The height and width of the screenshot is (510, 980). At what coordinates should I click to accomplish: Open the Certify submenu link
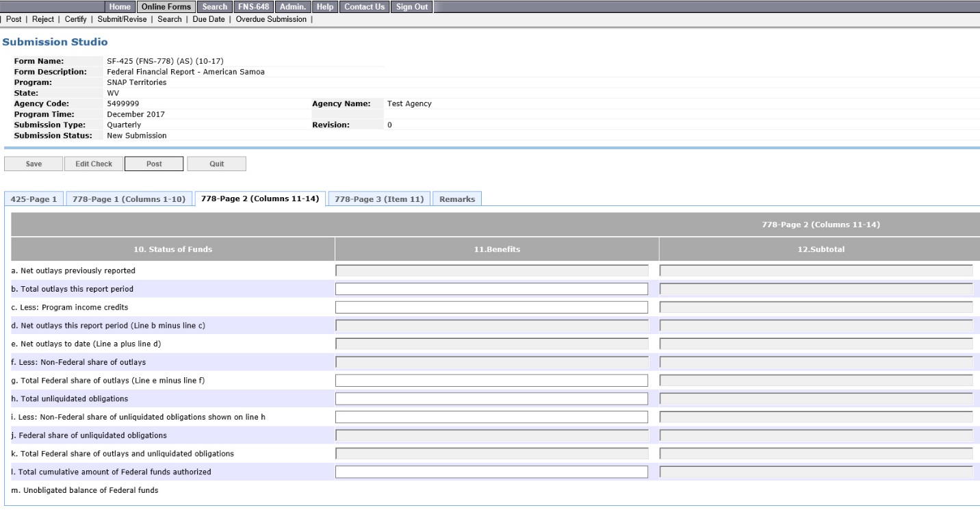click(x=77, y=18)
